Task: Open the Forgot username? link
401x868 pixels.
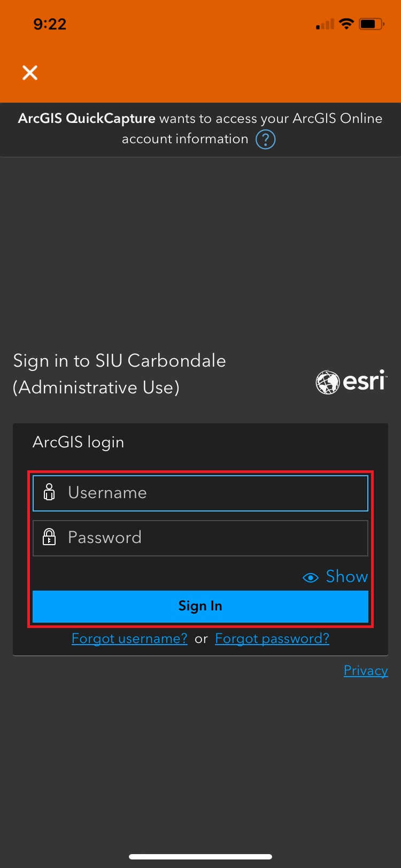Action: pos(129,639)
